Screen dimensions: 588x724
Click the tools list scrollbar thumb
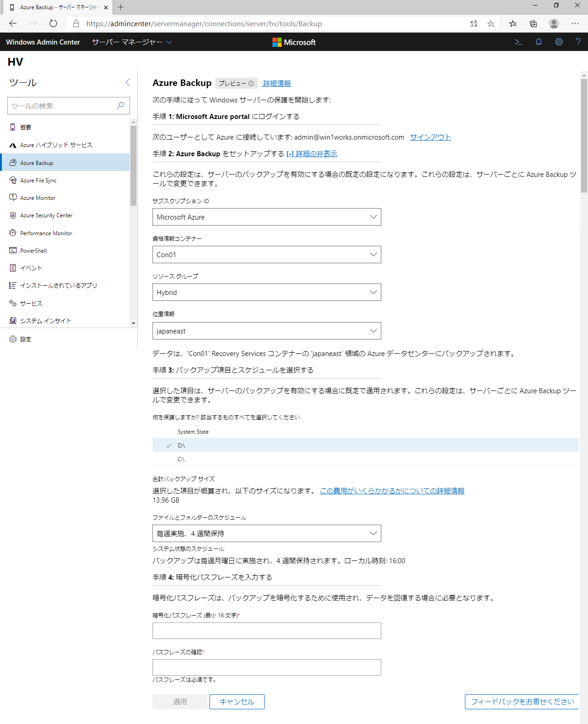coord(134,165)
